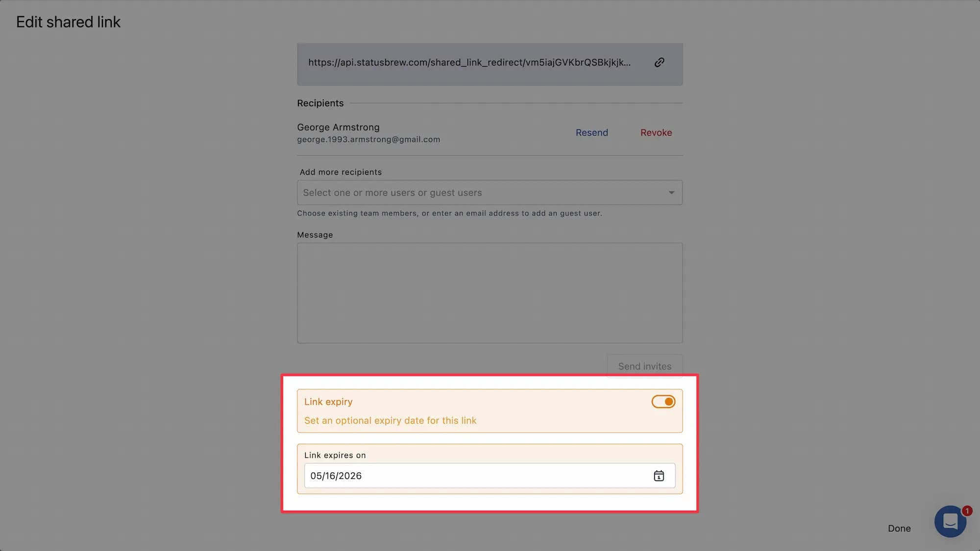Open the calendar picker icon in the date field
Image resolution: width=980 pixels, height=551 pixels.
[659, 476]
